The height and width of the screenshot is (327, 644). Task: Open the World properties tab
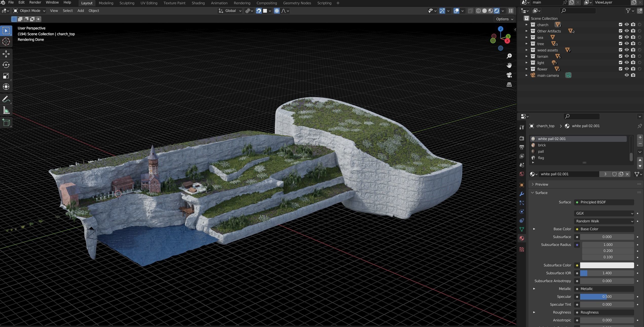[522, 174]
